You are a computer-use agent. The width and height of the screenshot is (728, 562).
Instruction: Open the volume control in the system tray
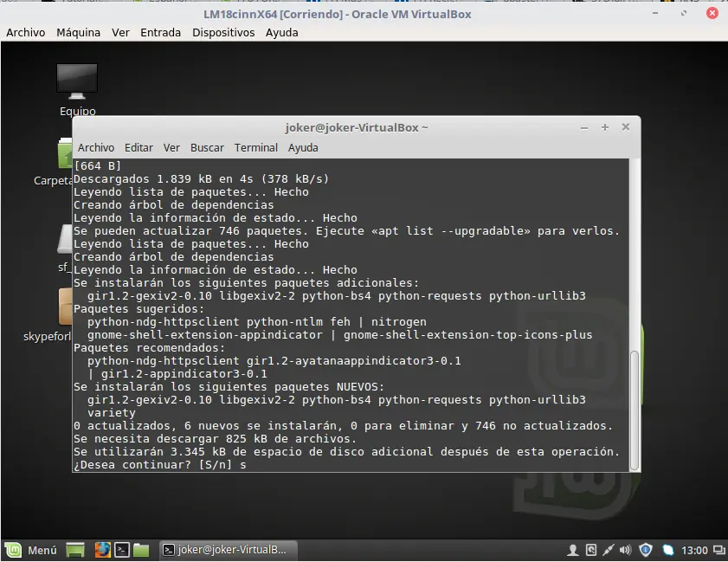pos(624,550)
